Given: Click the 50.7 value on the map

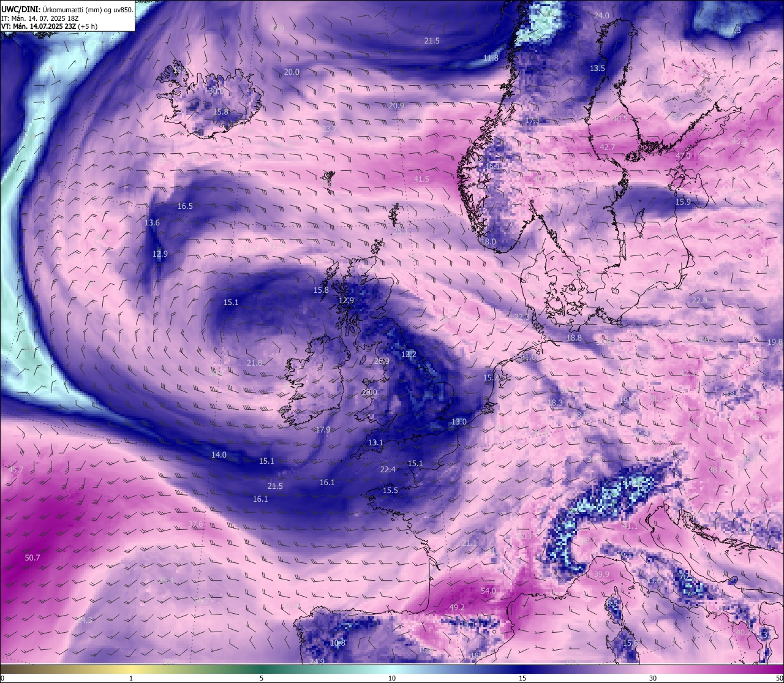Looking at the screenshot, I should pyautogui.click(x=32, y=557).
